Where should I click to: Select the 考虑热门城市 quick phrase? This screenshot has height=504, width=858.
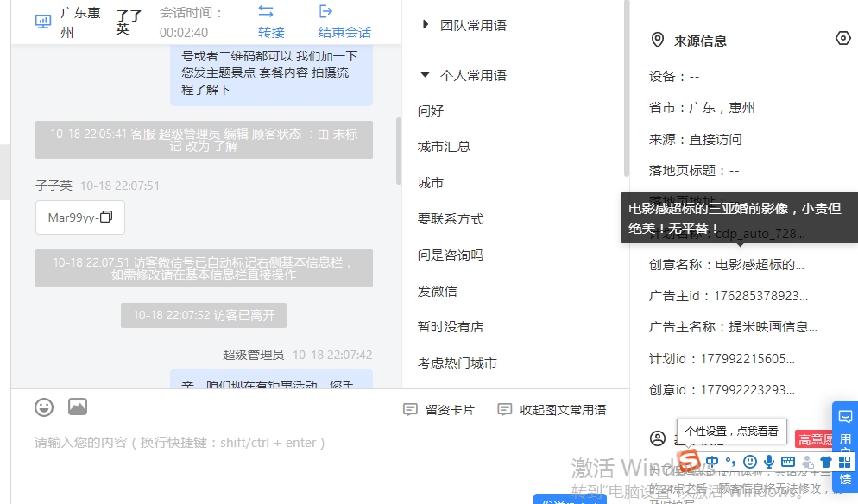[x=457, y=362]
